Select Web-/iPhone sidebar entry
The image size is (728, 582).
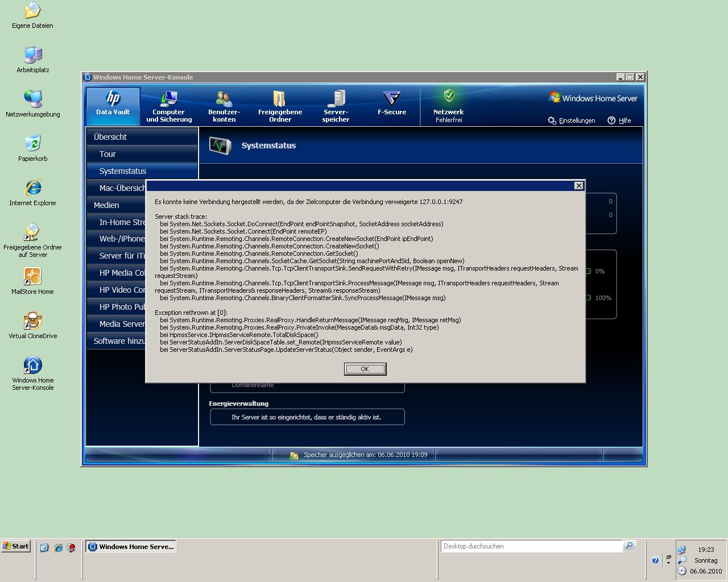click(x=116, y=239)
